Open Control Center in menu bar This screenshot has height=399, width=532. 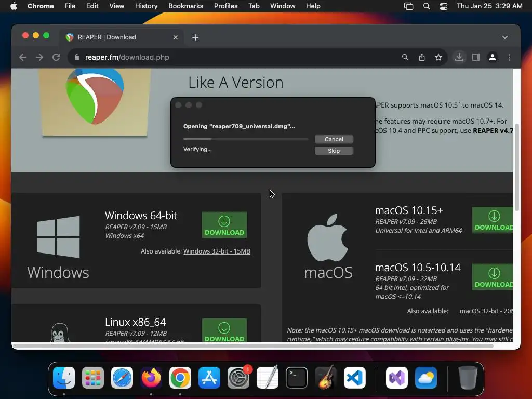tap(444, 6)
